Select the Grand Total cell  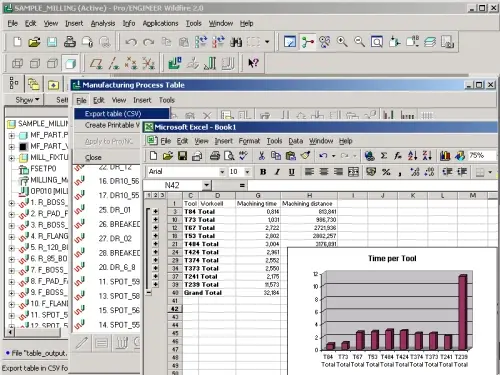click(x=203, y=293)
